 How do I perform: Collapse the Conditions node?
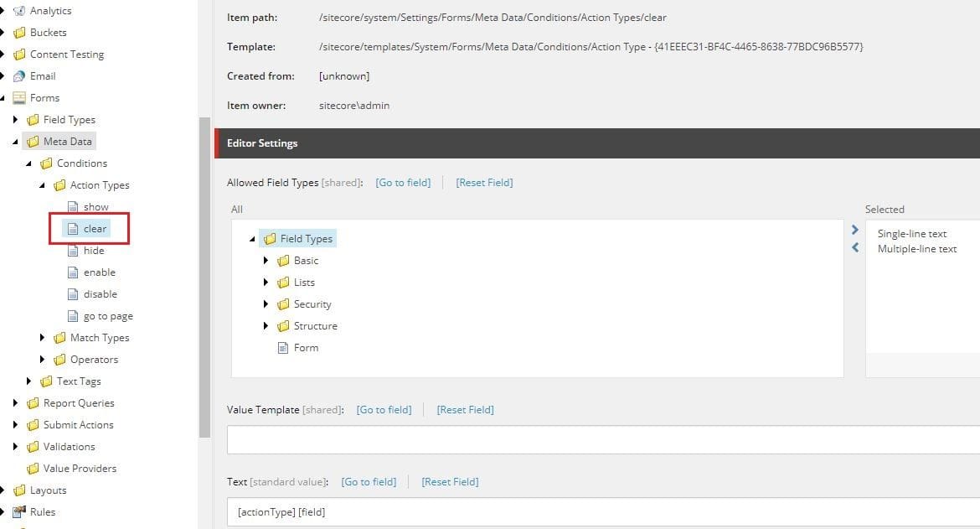[x=28, y=163]
